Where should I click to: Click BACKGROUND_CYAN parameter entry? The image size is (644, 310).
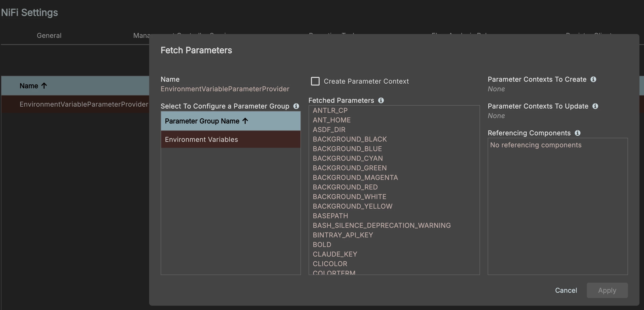[x=348, y=158]
